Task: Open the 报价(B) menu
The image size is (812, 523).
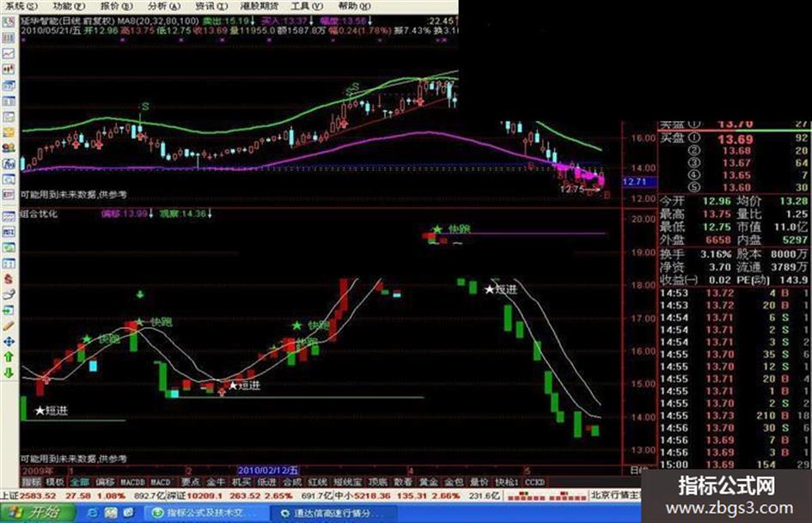Action: tap(116, 6)
